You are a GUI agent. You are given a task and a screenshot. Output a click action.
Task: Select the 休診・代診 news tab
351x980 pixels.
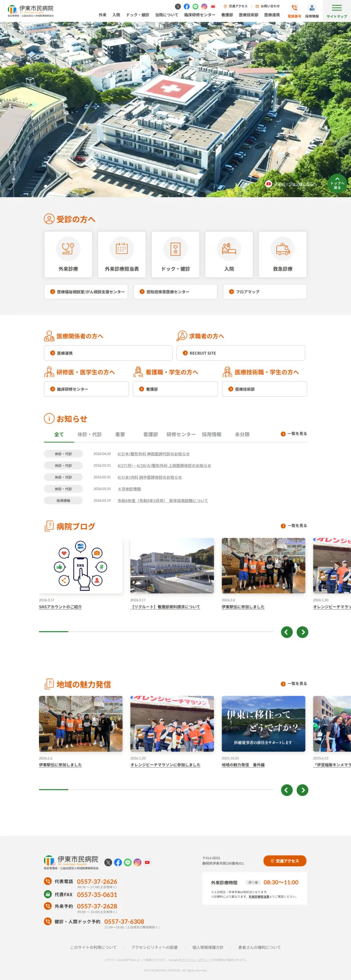pos(90,434)
